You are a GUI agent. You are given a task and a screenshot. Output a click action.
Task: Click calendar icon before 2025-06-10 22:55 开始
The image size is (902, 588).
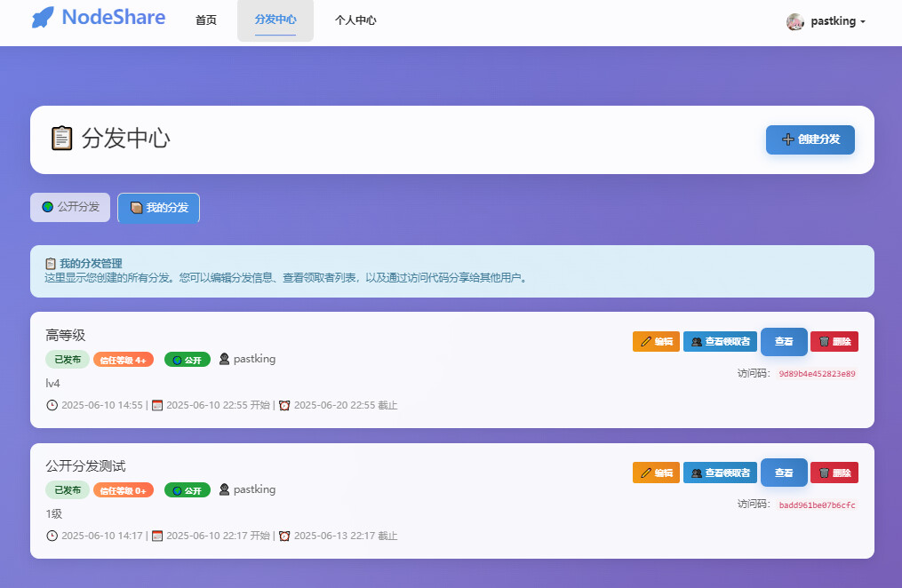[157, 405]
